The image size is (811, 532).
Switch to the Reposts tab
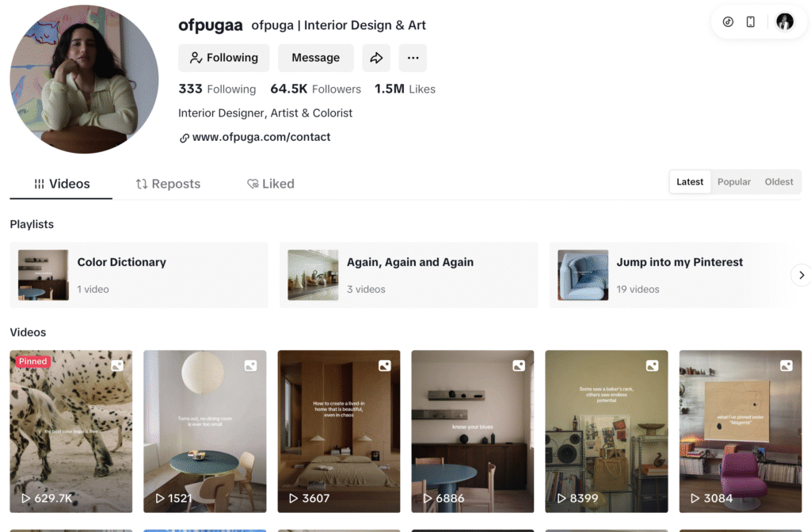tap(168, 184)
